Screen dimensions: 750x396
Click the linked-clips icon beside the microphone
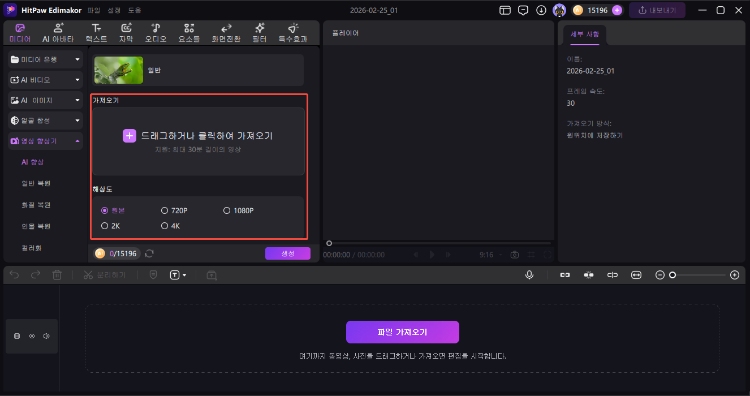point(565,275)
